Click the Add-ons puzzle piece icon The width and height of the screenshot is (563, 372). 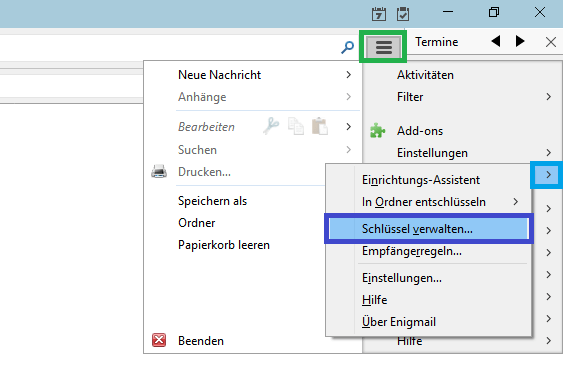click(377, 131)
